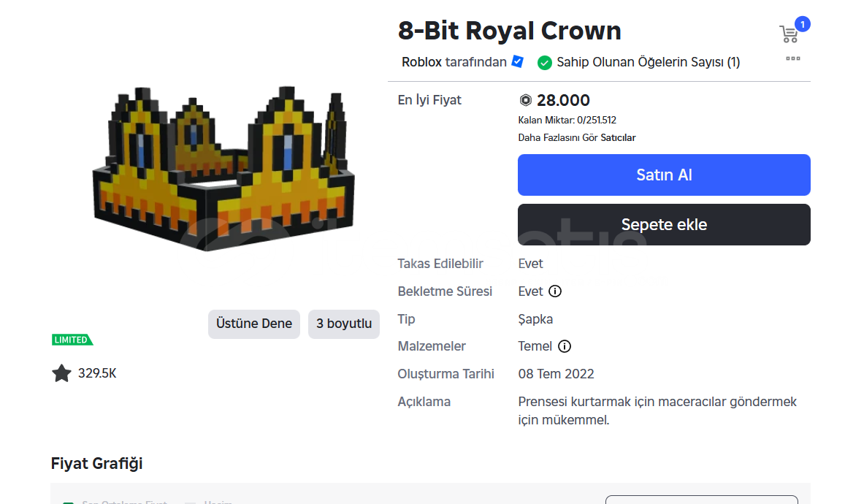
Task: Show info for Bekletme Süresi
Action: coord(555,291)
